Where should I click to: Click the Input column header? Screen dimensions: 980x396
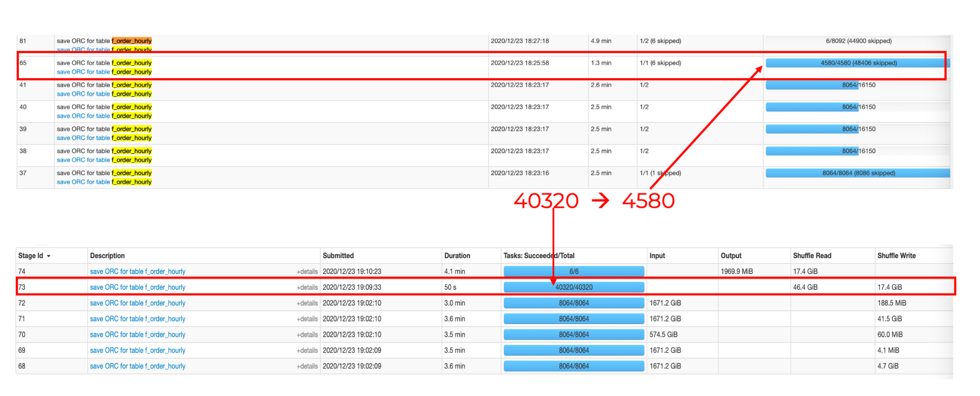[x=657, y=256]
